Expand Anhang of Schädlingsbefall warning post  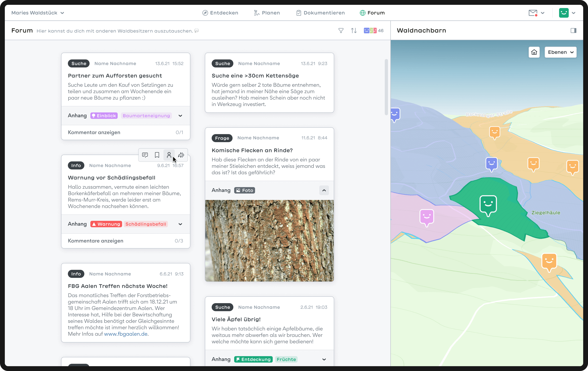[180, 224]
